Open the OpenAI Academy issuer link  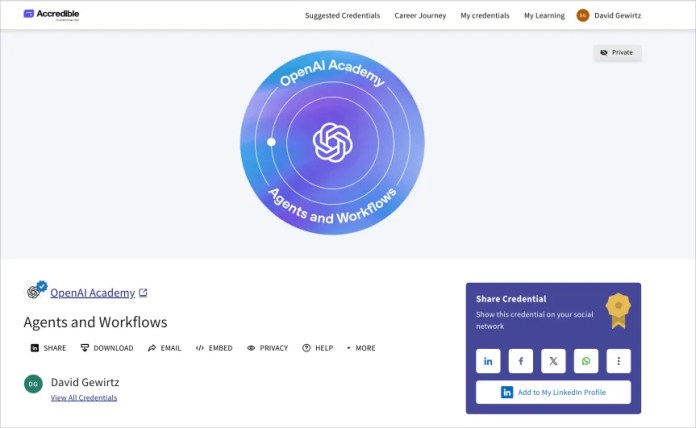point(92,293)
